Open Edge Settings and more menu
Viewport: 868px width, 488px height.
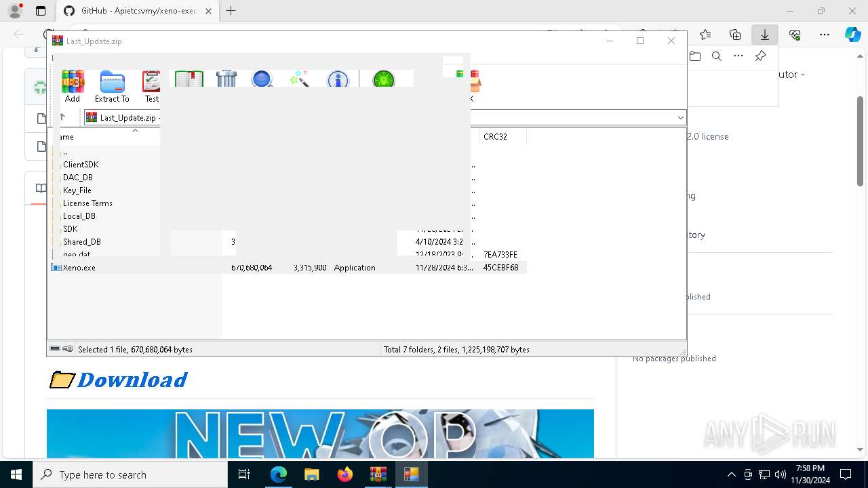[x=825, y=35]
